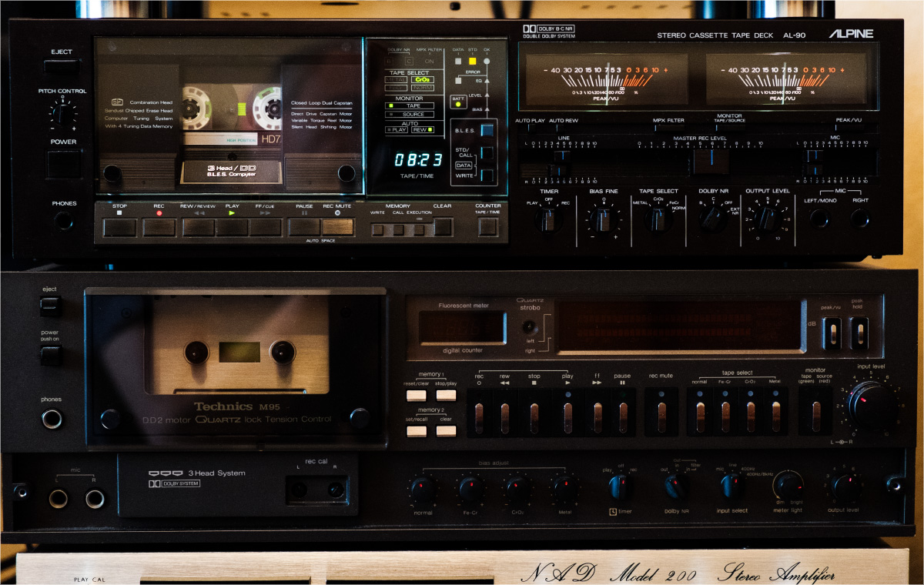
Task: Turn the Technics input level knob
Action: pyautogui.click(x=872, y=405)
